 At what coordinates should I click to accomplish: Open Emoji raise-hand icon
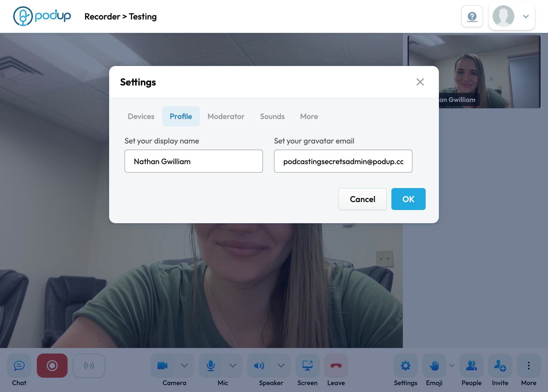coord(434,365)
